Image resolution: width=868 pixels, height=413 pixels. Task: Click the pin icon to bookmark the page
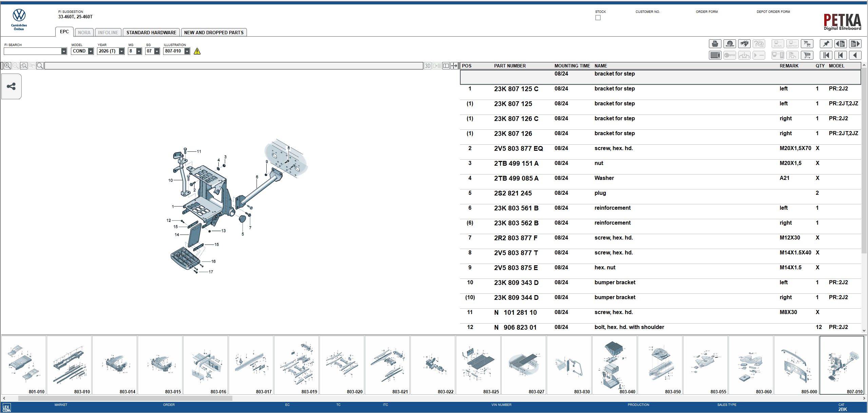point(826,44)
